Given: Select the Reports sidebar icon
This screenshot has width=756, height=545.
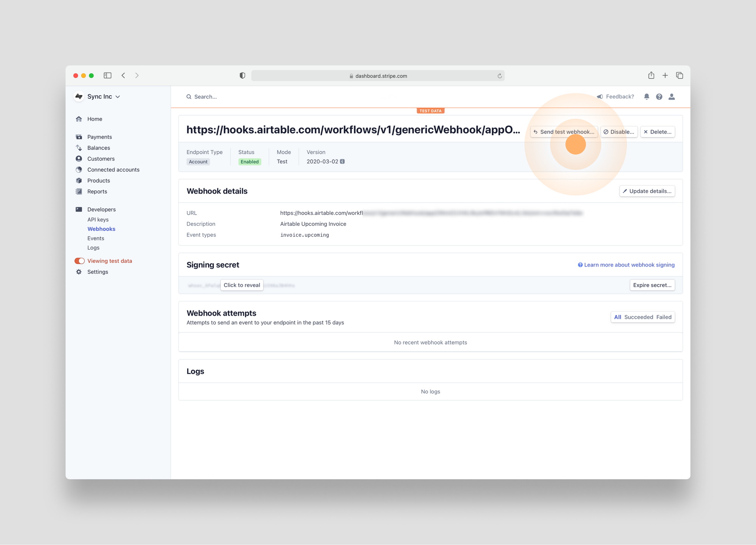Looking at the screenshot, I should click(79, 191).
